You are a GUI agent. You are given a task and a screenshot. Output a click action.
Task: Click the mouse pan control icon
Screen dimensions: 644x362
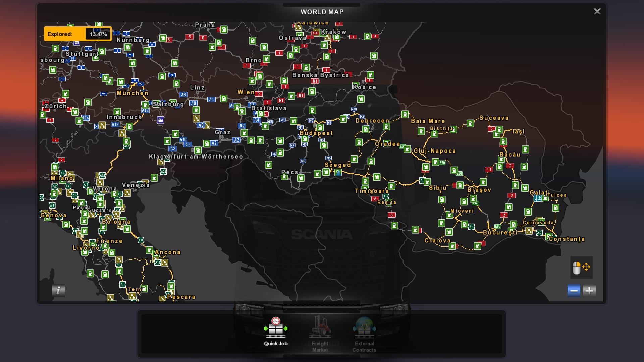click(x=581, y=267)
